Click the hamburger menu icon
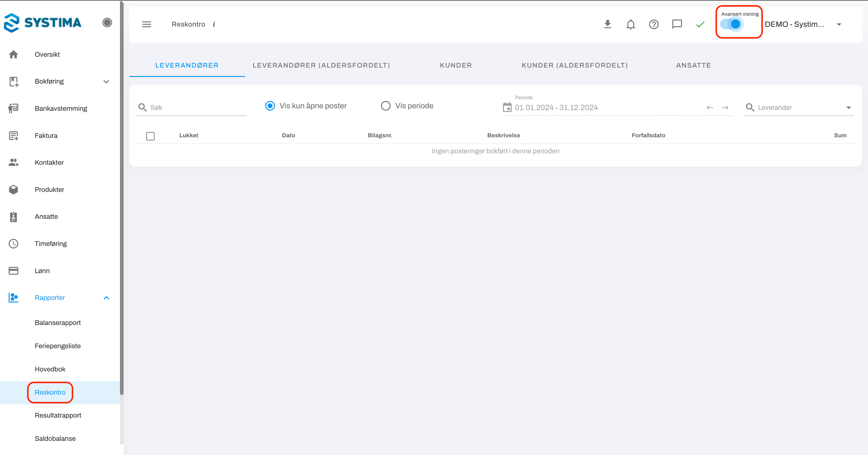 tap(146, 24)
